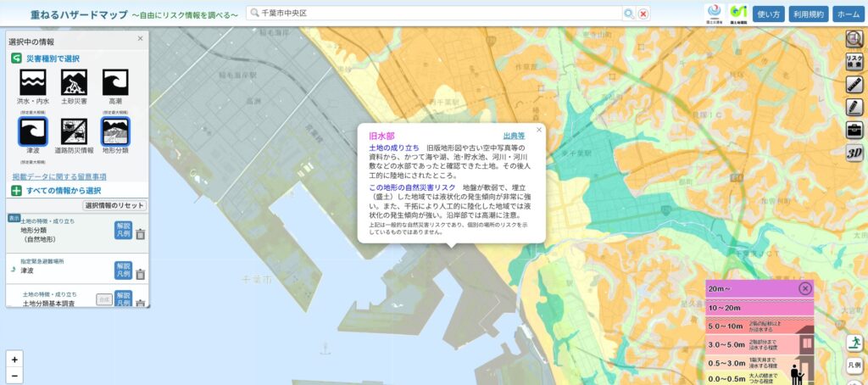
Task: Click the green 災害種別で選択 arrow icon
Action: (17, 59)
